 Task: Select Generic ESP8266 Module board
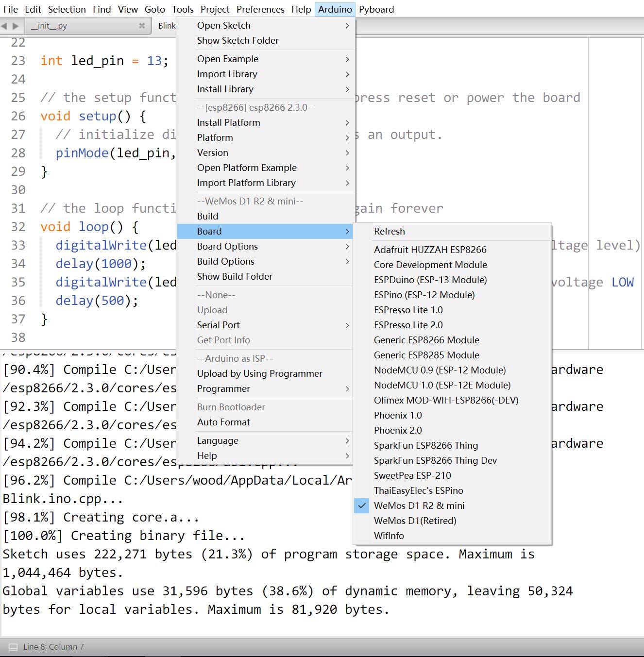coord(452,340)
